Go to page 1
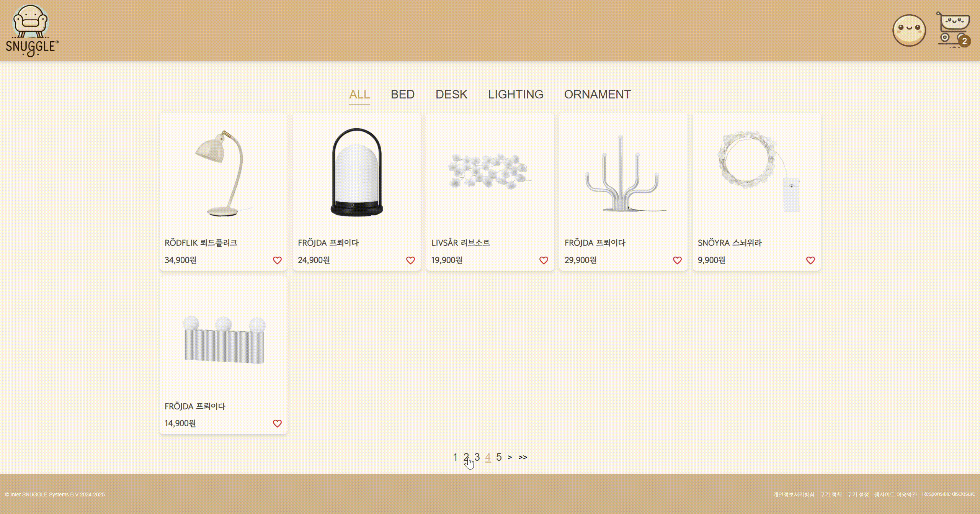 [455, 457]
